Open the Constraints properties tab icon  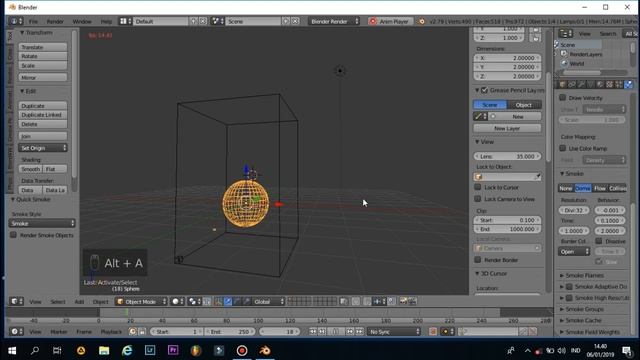(572, 84)
